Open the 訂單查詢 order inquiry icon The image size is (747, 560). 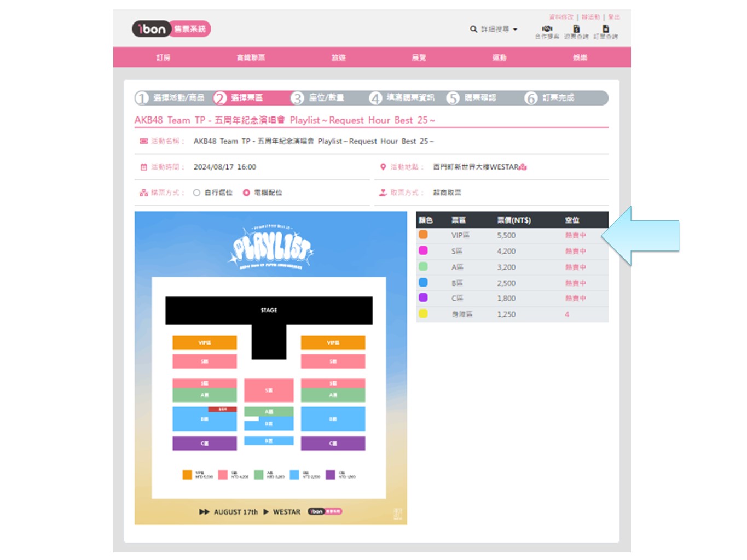pos(605,29)
